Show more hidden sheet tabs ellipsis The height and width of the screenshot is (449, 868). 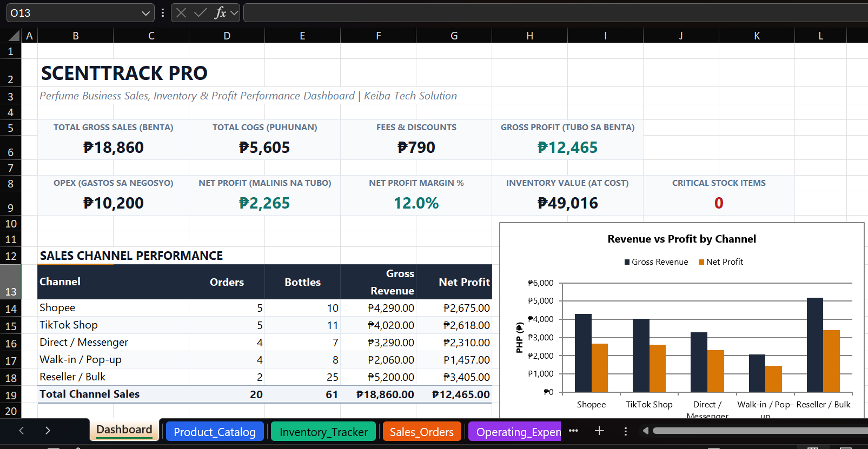tap(574, 431)
